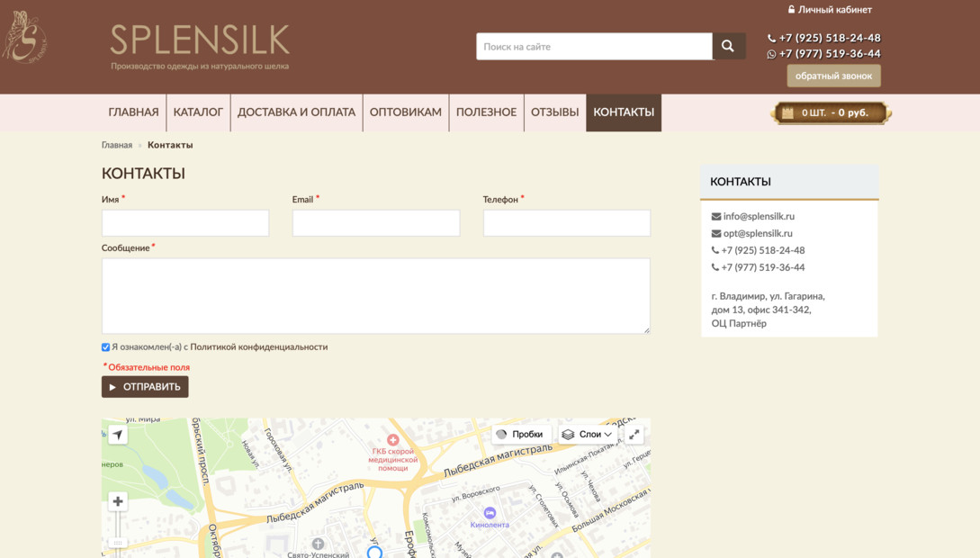Click the ГКБ скорой медицинской помощи marker
The height and width of the screenshot is (558, 980).
392,440
